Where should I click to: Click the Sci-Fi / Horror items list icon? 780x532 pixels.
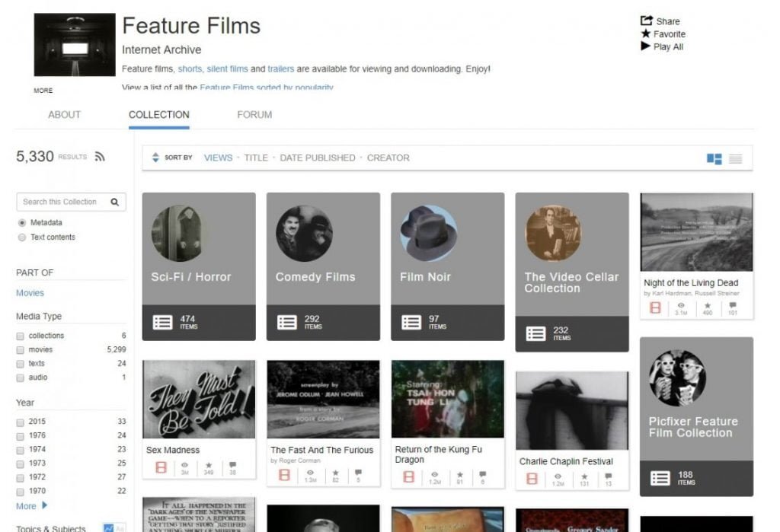pyautogui.click(x=163, y=322)
